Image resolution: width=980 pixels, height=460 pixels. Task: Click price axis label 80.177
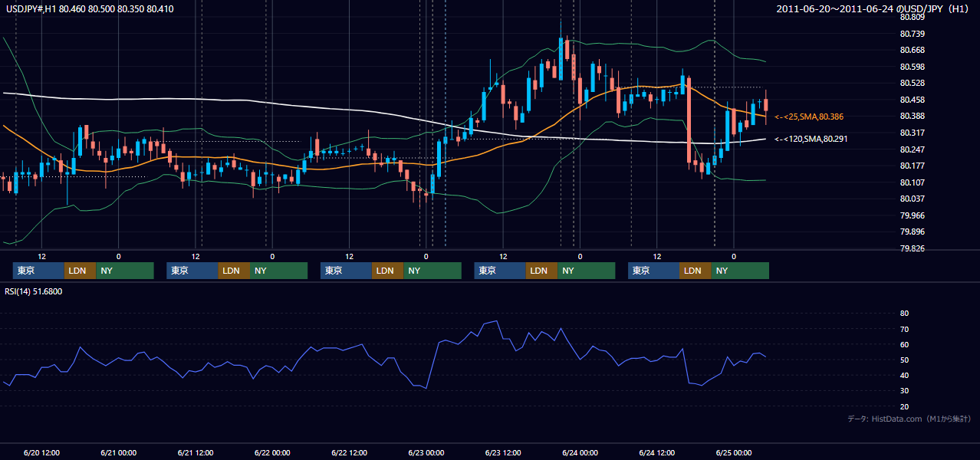(x=912, y=166)
